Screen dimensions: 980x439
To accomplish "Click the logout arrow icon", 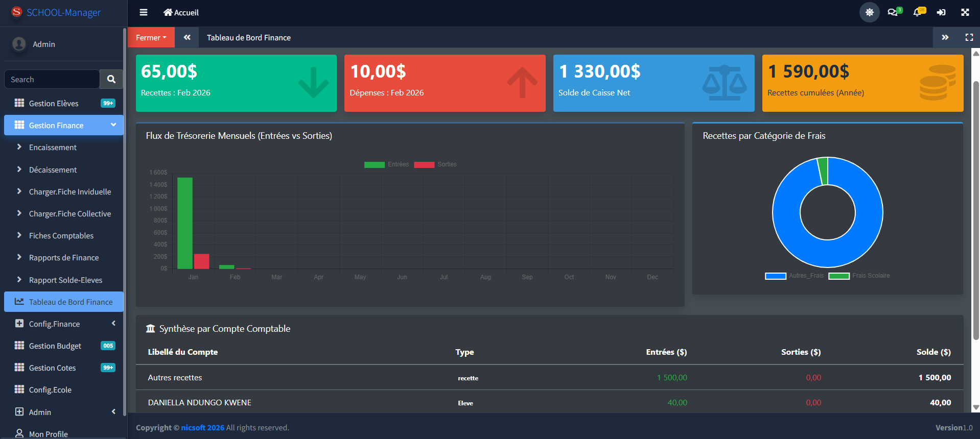I will (x=941, y=12).
